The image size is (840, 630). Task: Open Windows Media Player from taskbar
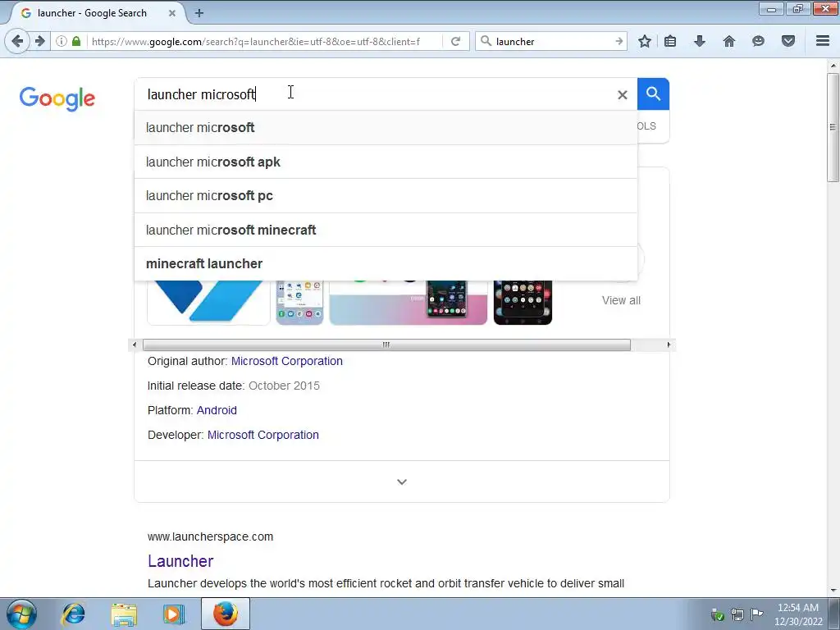[174, 614]
